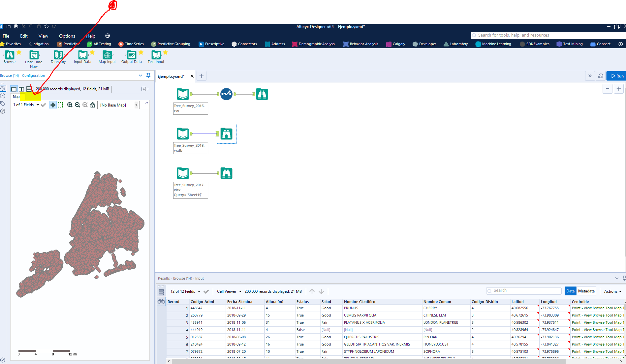Zoom out the canvas with minus button

coord(608,89)
